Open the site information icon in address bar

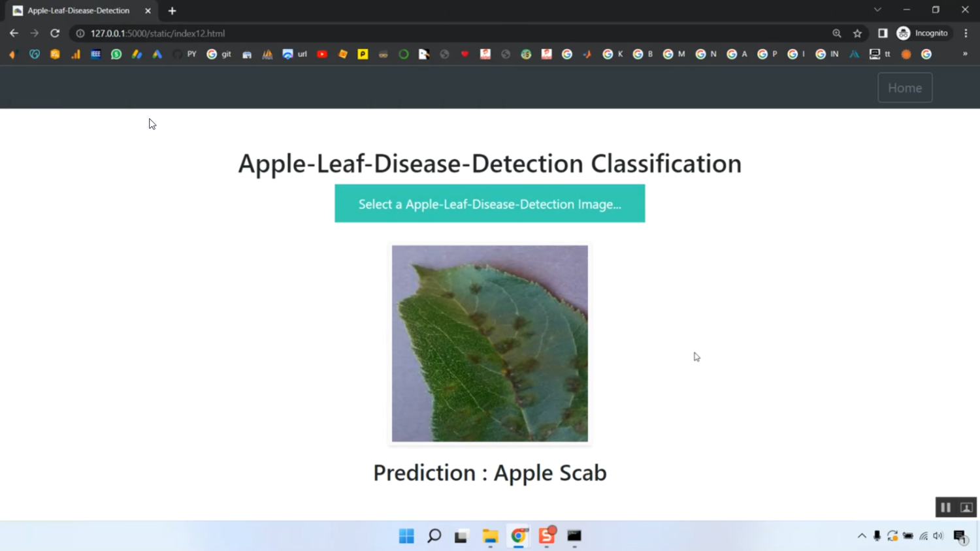click(x=80, y=33)
